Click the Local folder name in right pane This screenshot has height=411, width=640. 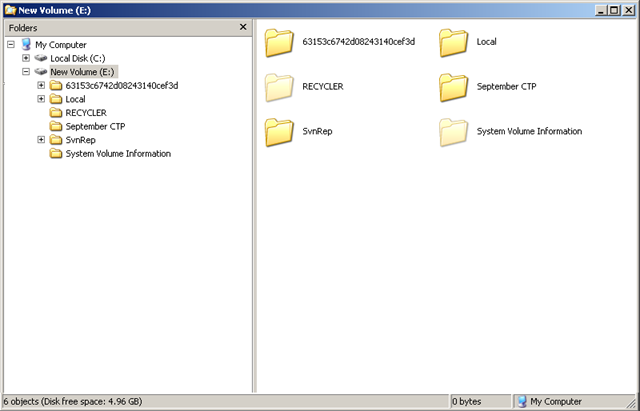(x=487, y=42)
